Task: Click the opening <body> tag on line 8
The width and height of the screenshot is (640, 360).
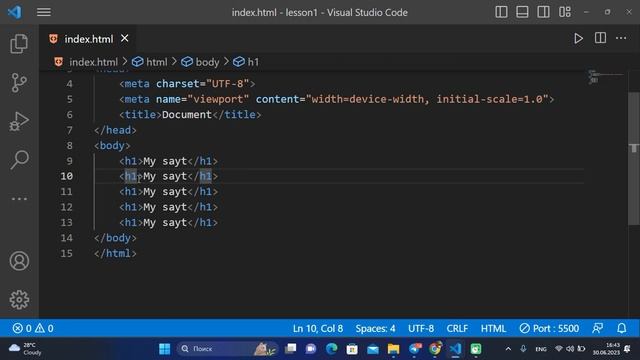Action: click(112, 146)
